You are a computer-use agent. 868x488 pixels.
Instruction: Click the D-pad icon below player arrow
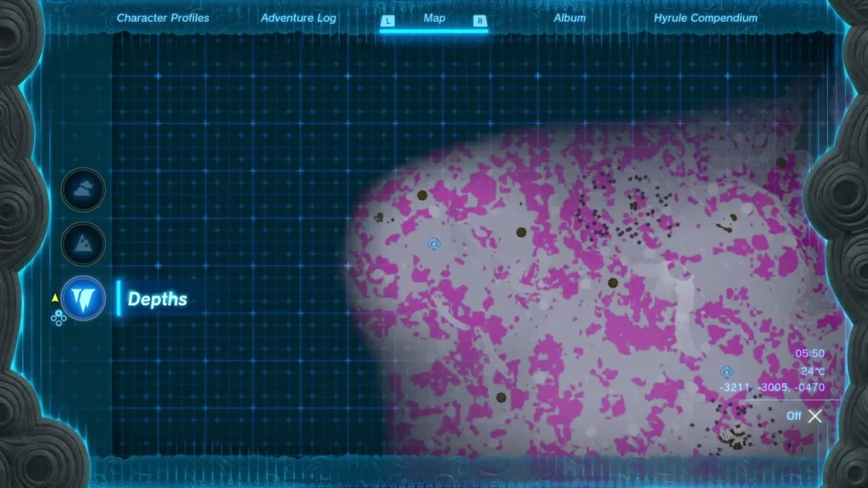(58, 319)
